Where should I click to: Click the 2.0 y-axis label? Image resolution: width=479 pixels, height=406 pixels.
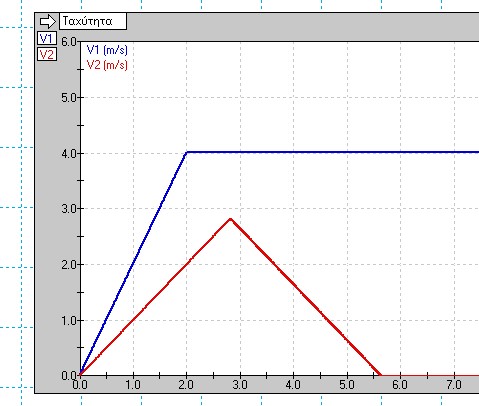click(x=69, y=265)
